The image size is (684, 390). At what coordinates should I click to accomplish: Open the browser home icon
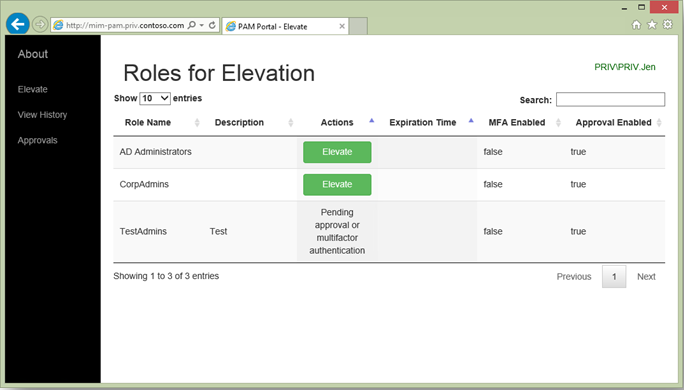click(636, 25)
